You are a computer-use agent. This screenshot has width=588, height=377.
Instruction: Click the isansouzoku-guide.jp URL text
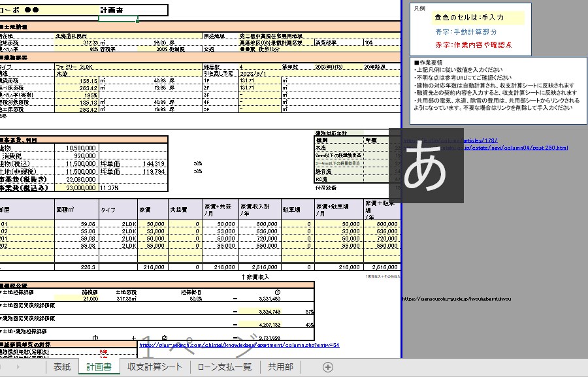[x=457, y=299]
